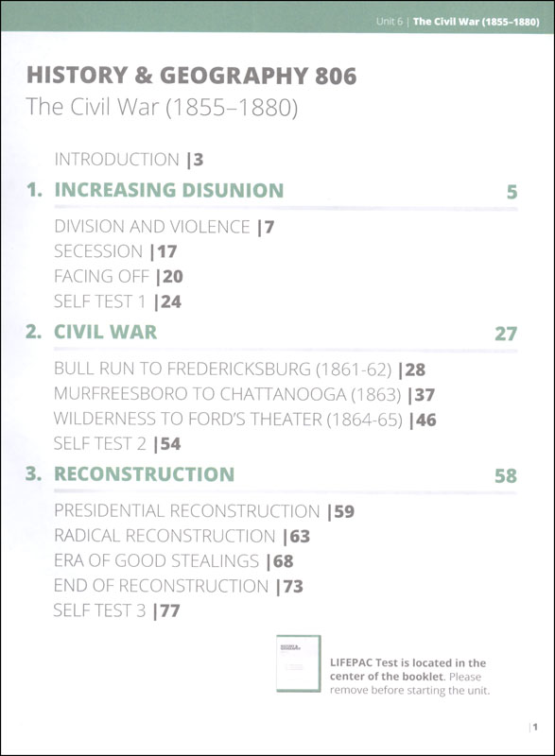Click the History & Geography 806 title
The image size is (555, 756).
191,76
